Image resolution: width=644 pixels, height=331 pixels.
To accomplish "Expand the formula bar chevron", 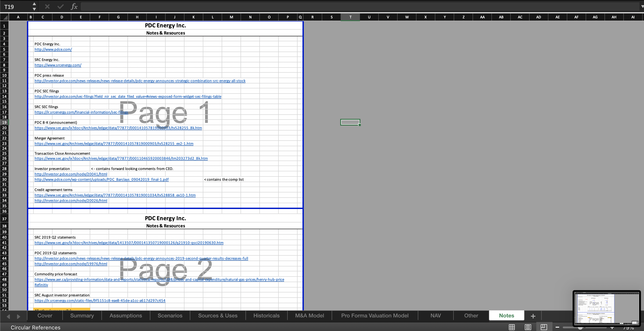I will (x=642, y=7).
